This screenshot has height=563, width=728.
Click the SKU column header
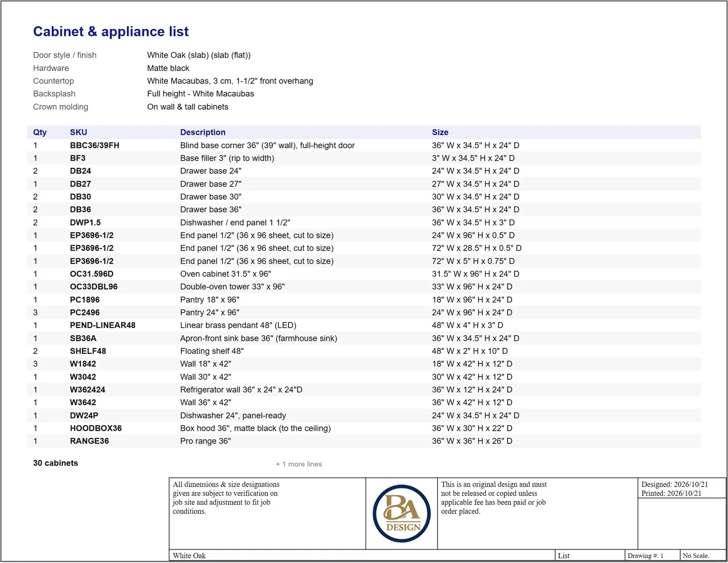(78, 132)
